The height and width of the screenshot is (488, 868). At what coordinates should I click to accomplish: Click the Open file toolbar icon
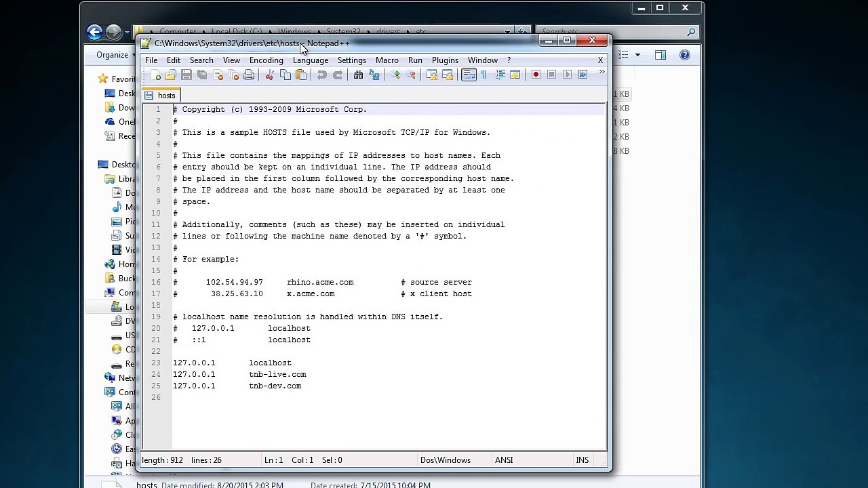pyautogui.click(x=171, y=75)
